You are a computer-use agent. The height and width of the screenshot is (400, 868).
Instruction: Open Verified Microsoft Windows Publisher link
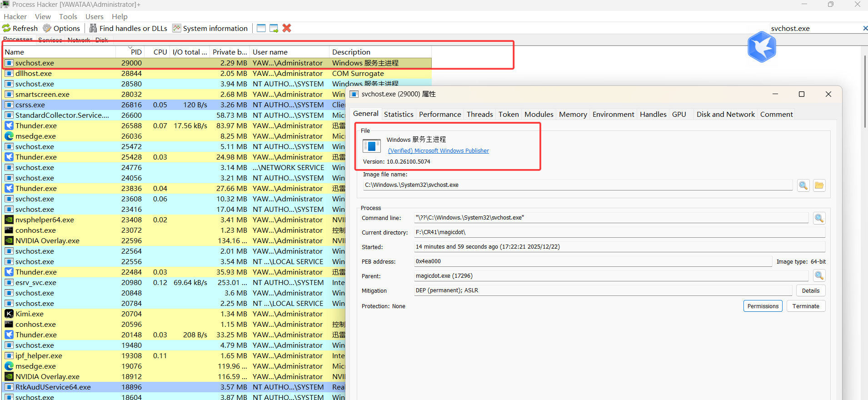tap(439, 150)
